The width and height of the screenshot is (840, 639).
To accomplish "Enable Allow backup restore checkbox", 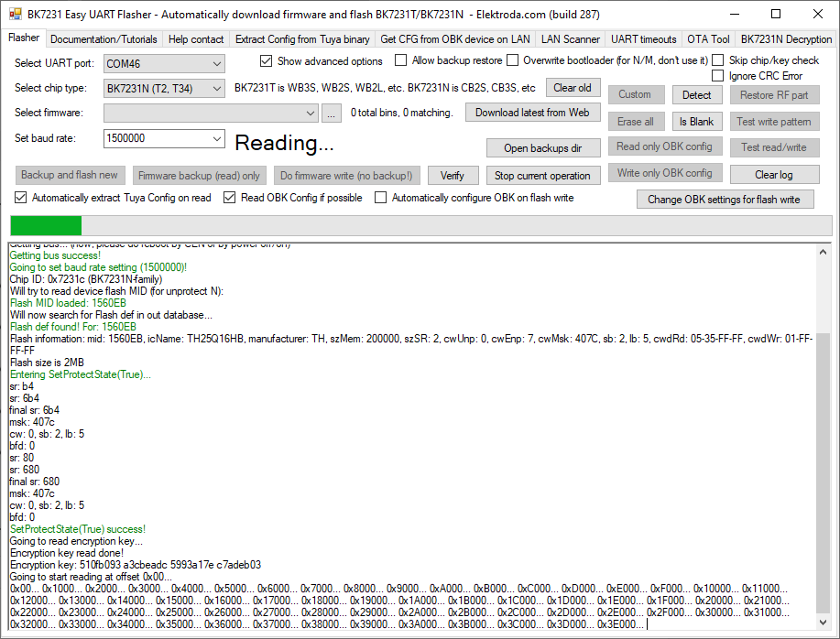I will pos(400,60).
